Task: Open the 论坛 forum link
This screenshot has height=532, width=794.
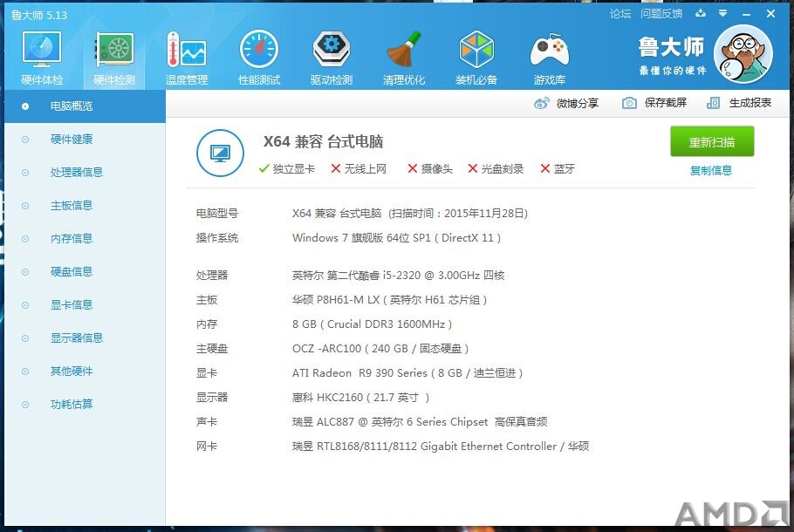Action: (x=620, y=14)
